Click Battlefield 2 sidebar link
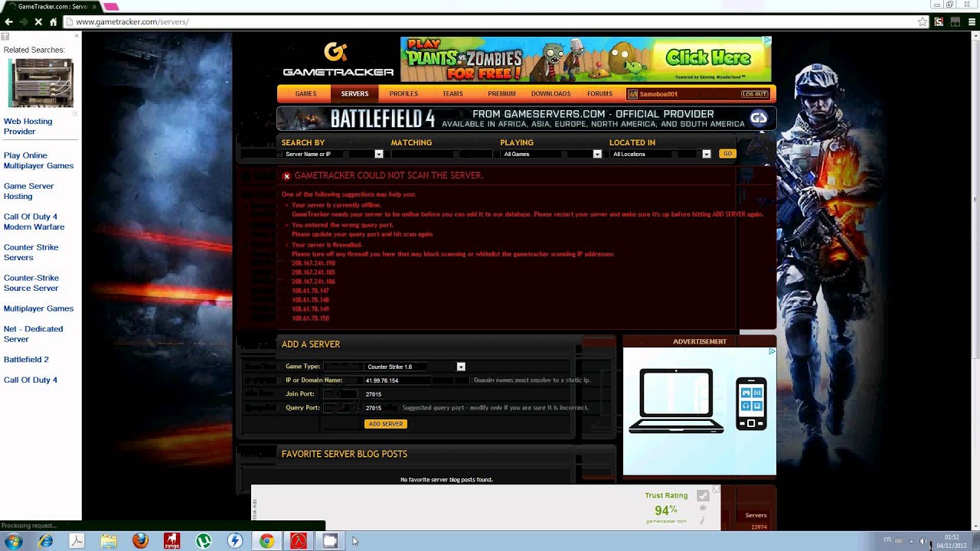The width and height of the screenshot is (980, 551). tap(26, 359)
